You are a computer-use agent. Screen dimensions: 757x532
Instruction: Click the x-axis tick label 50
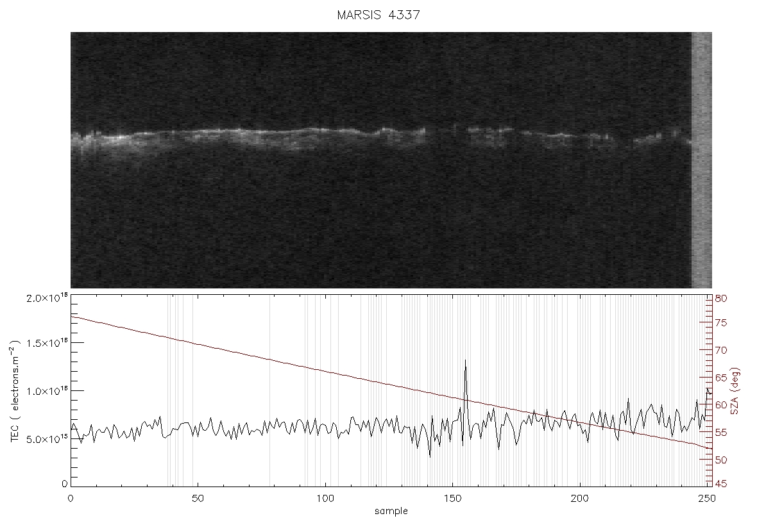coord(198,498)
